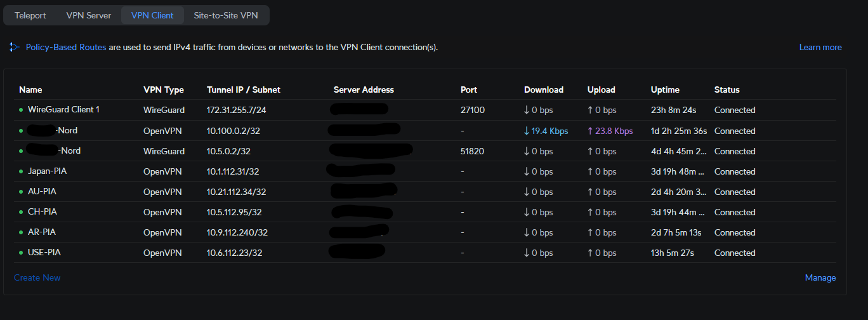Image resolution: width=868 pixels, height=320 pixels.
Task: Click the green status dot for WireGuard Client 1
Action: tap(21, 110)
